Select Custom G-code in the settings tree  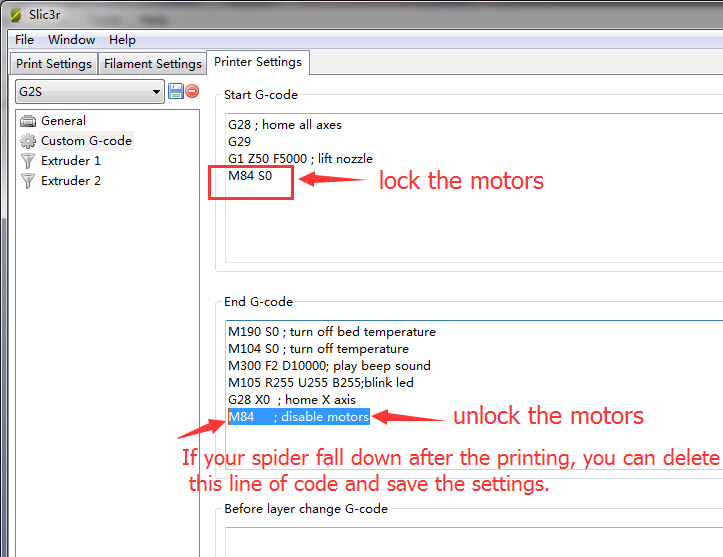pos(86,141)
